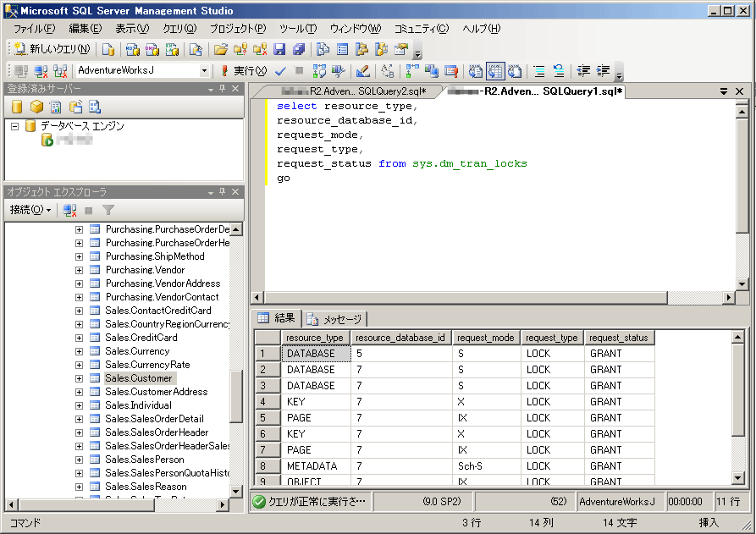
Task: Click the Save floppy disk icon
Action: tap(279, 49)
